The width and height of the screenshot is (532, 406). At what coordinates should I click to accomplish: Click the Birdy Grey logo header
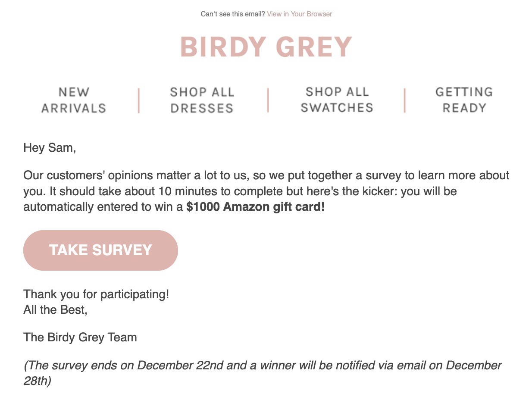coord(266,47)
